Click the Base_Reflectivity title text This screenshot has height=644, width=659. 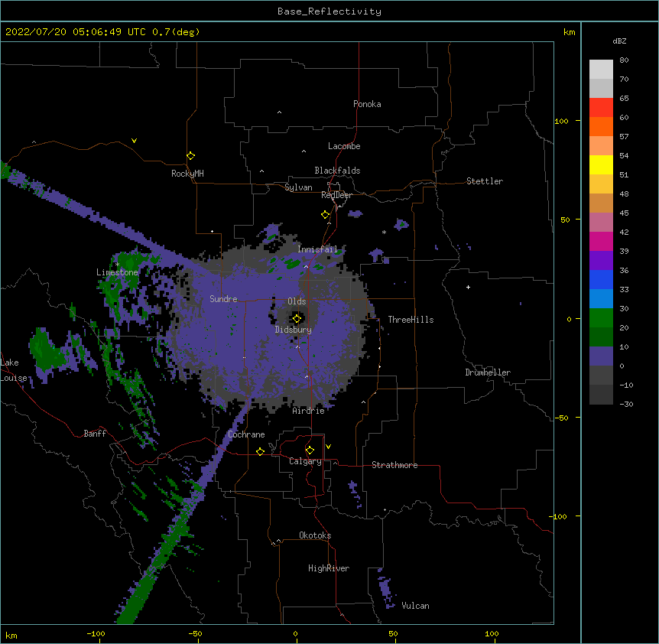[x=329, y=11]
